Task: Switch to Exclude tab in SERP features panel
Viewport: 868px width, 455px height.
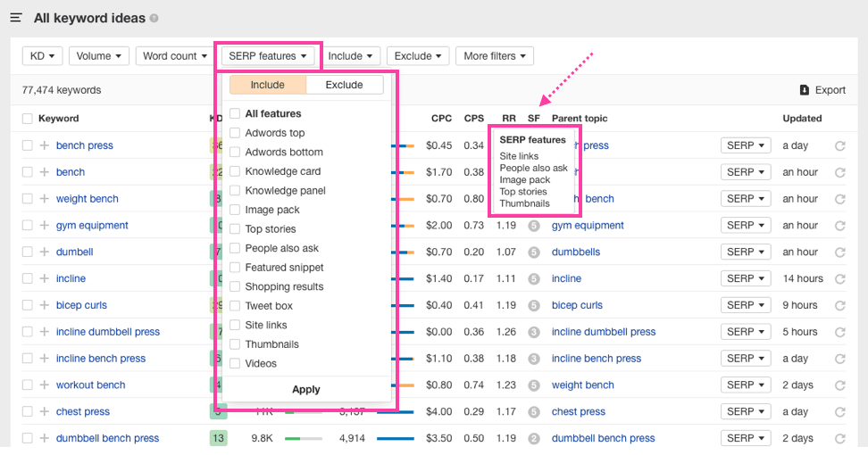Action: click(x=345, y=85)
